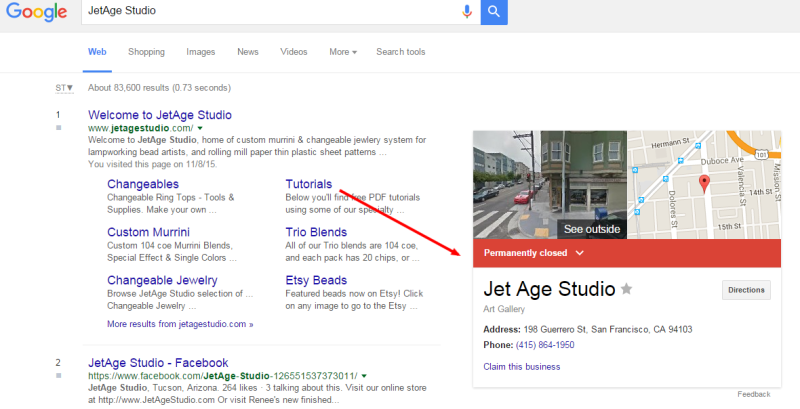Call phone number (415) 864-1950

(x=545, y=345)
